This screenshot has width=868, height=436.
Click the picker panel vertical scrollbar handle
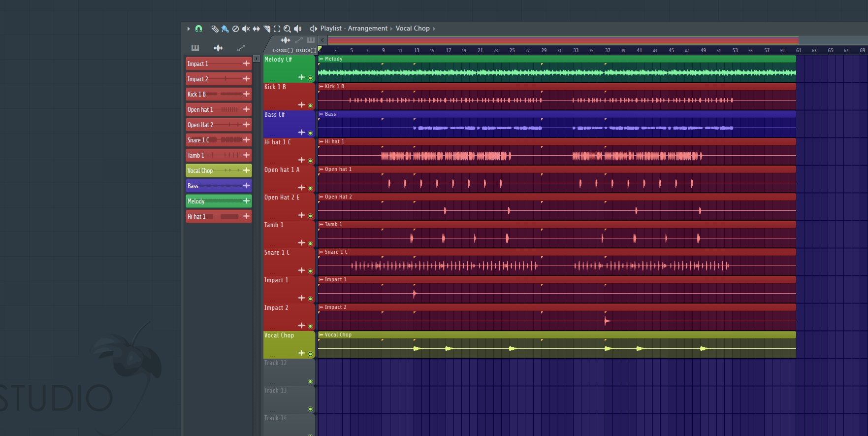[x=257, y=59]
